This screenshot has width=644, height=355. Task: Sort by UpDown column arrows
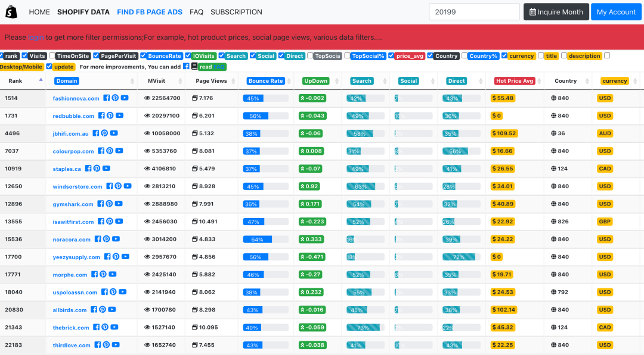337,81
